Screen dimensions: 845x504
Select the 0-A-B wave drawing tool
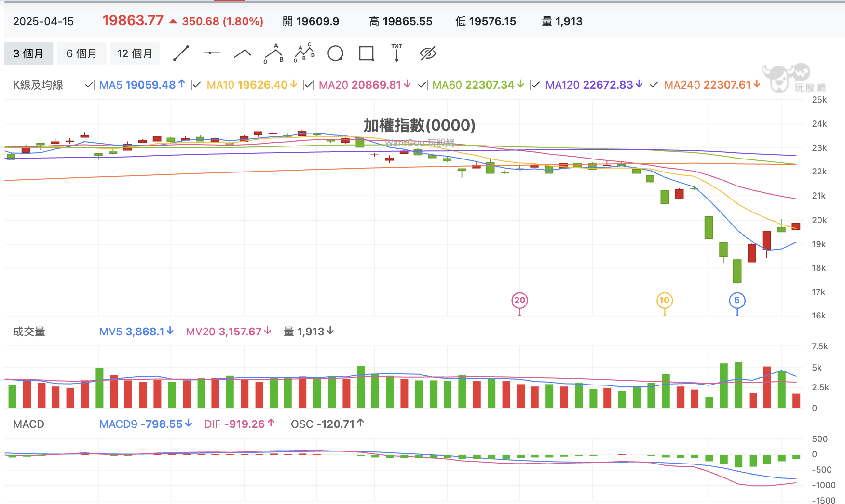click(x=273, y=53)
